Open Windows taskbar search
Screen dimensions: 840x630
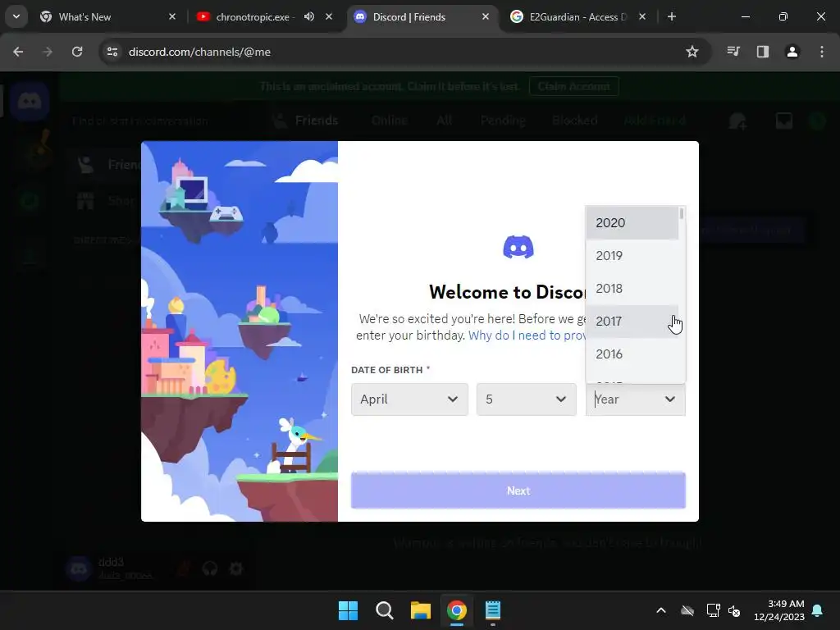[x=384, y=610]
